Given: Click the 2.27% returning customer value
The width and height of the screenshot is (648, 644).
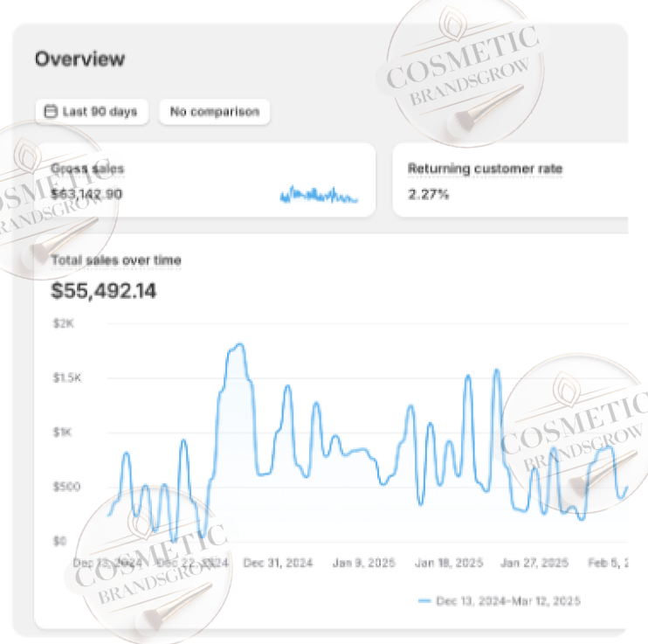Looking at the screenshot, I should click(428, 194).
